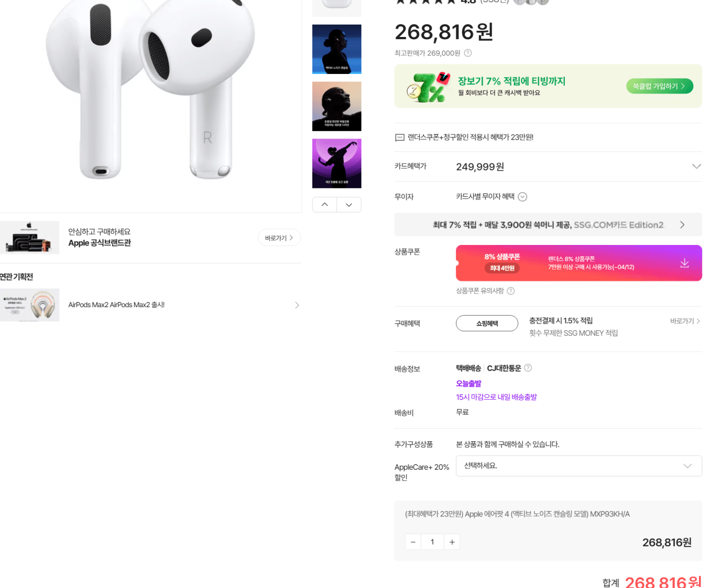
Task: Click 바로가기 next to SSG MONEY 적립
Action: (x=685, y=321)
